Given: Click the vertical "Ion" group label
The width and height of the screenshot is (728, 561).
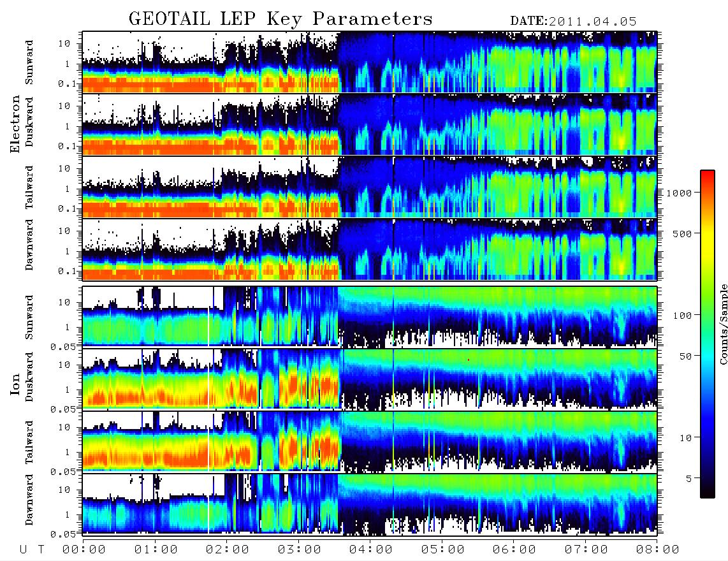Looking at the screenshot, I should 15,384.
